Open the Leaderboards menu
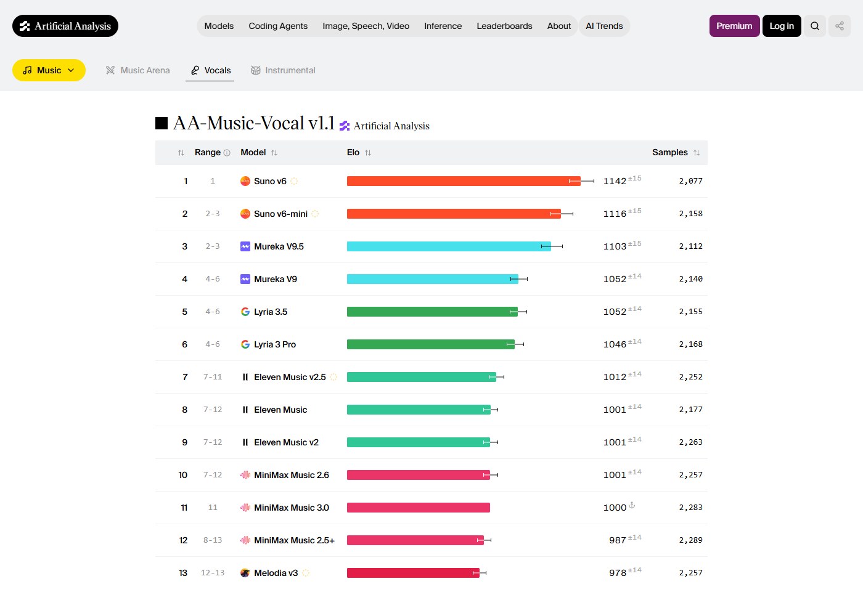 504,26
